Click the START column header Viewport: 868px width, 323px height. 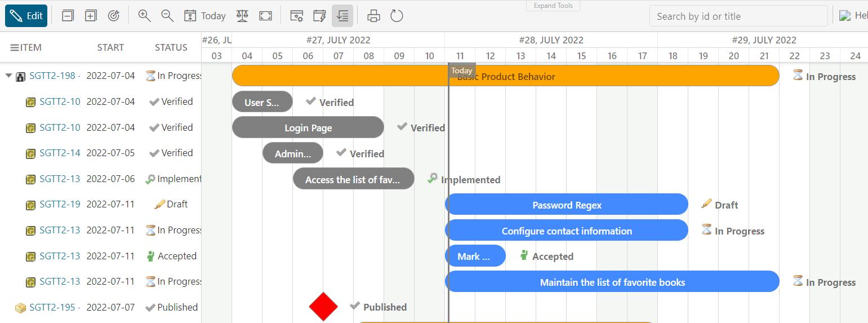coord(110,47)
